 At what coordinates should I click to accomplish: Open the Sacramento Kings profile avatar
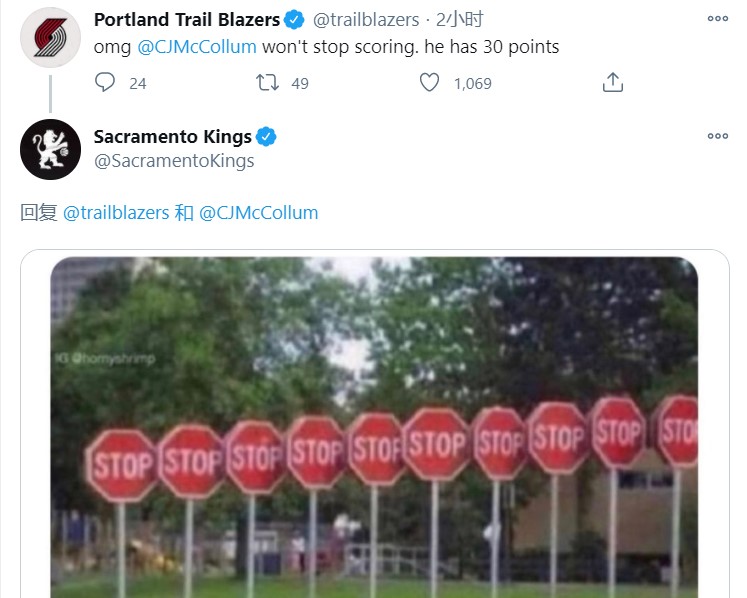pyautogui.click(x=50, y=149)
